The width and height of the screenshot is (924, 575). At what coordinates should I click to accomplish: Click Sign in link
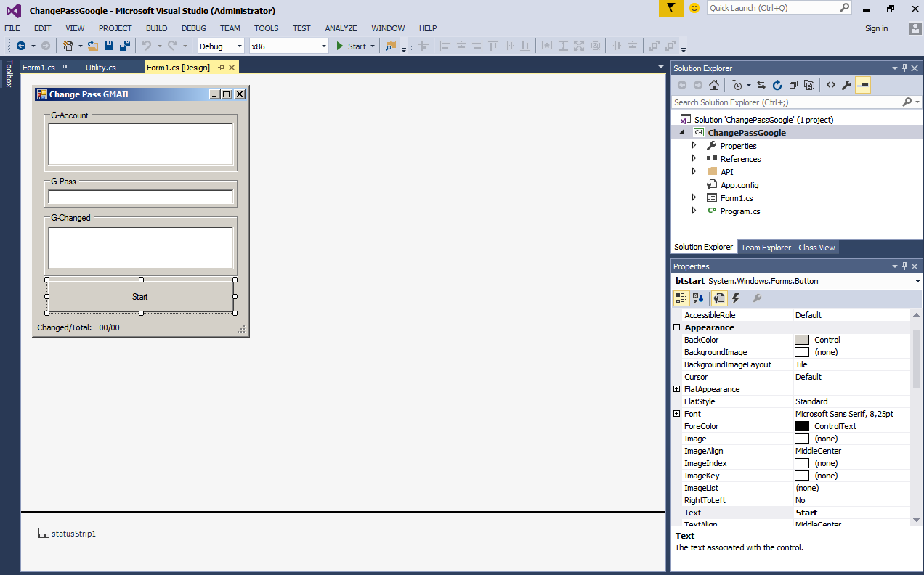coord(876,28)
